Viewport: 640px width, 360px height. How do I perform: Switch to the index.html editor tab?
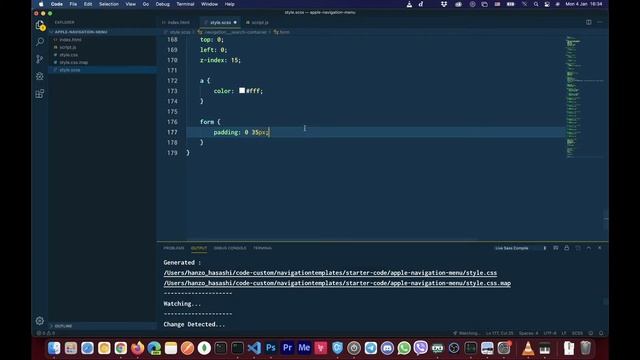pyautogui.click(x=178, y=22)
